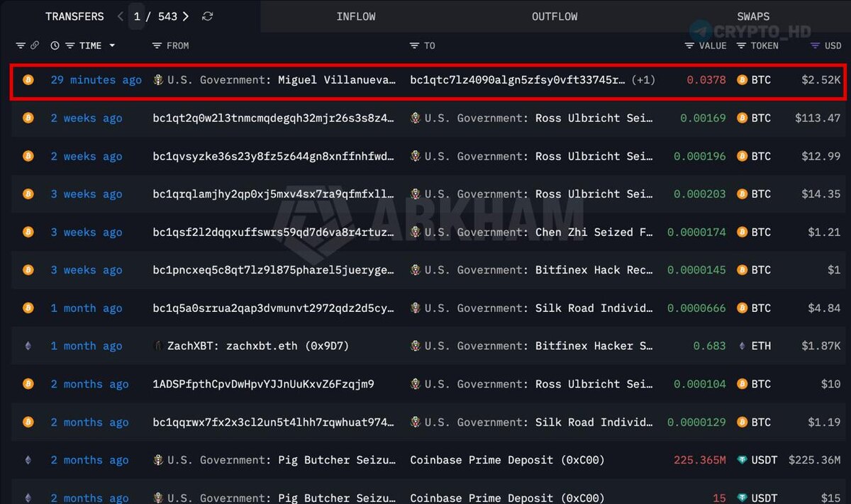Open Bitfinex Hacker entity in ETH row
851x504 pixels.
tap(539, 346)
